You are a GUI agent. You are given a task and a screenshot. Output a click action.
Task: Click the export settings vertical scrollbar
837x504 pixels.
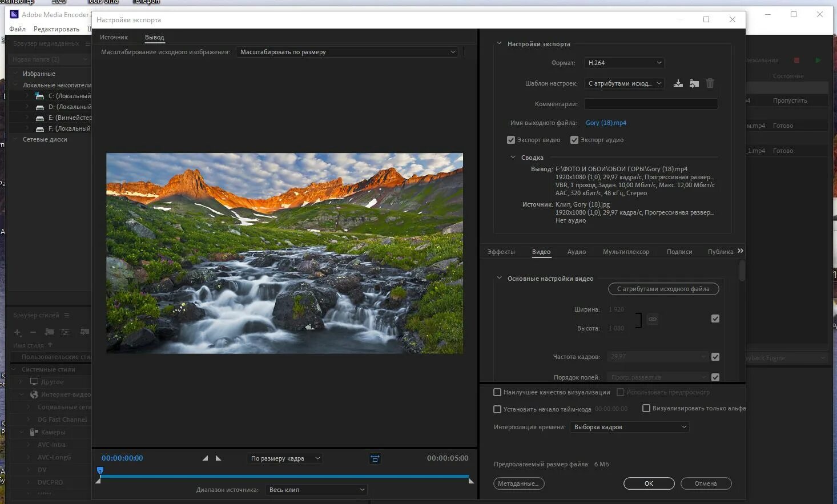click(742, 271)
